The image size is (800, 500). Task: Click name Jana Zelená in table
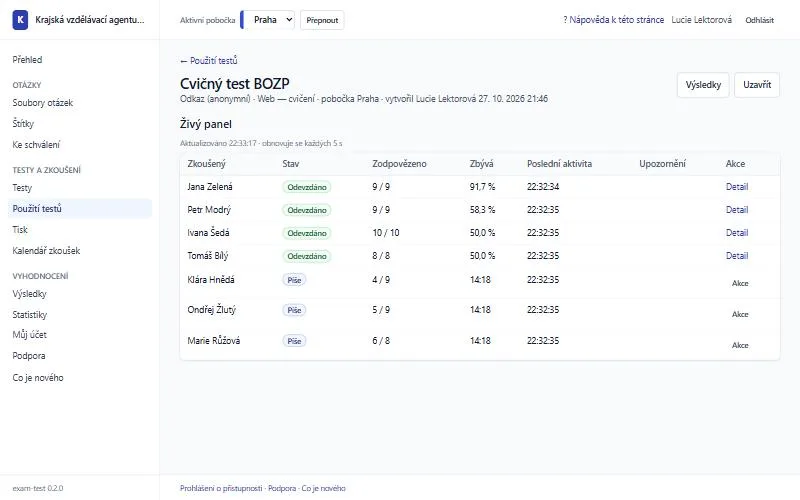coord(210,187)
